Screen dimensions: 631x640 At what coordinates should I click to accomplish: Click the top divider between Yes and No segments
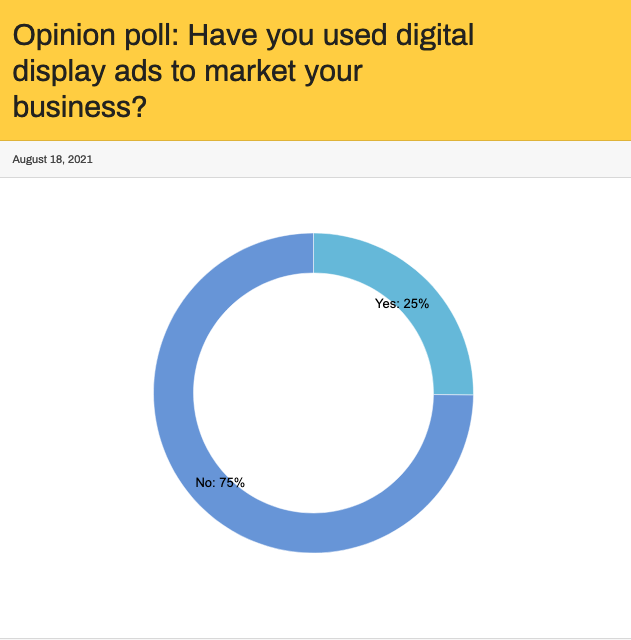pyautogui.click(x=313, y=252)
